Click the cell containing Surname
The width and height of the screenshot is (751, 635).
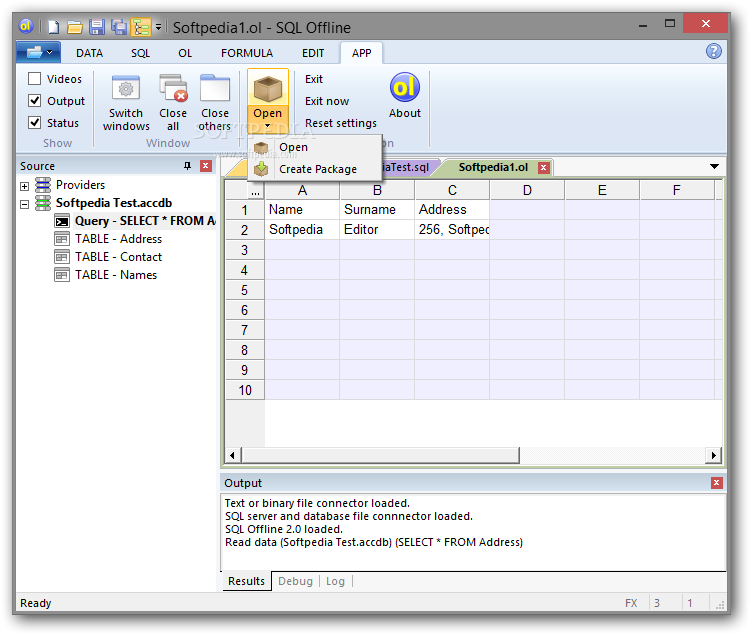(377, 210)
